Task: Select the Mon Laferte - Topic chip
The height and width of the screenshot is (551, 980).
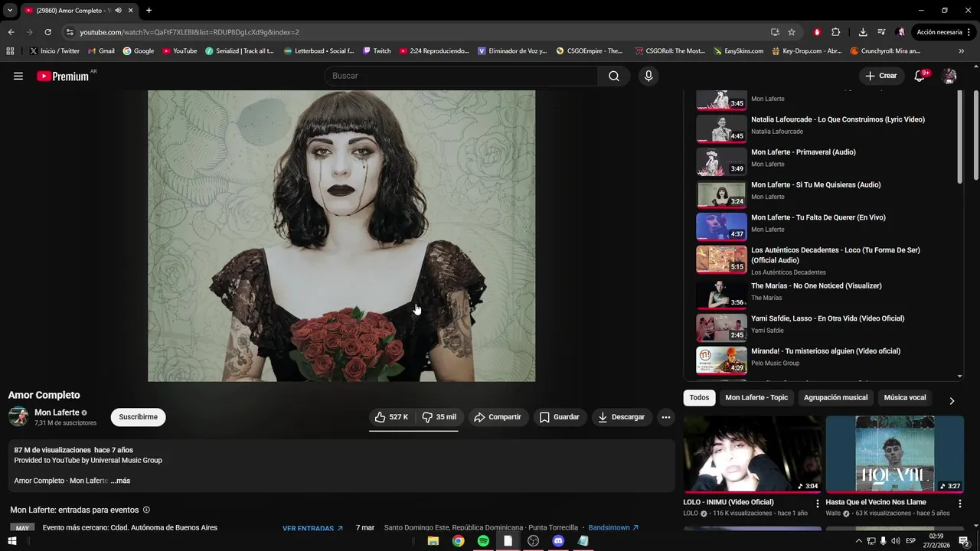Action: point(756,397)
